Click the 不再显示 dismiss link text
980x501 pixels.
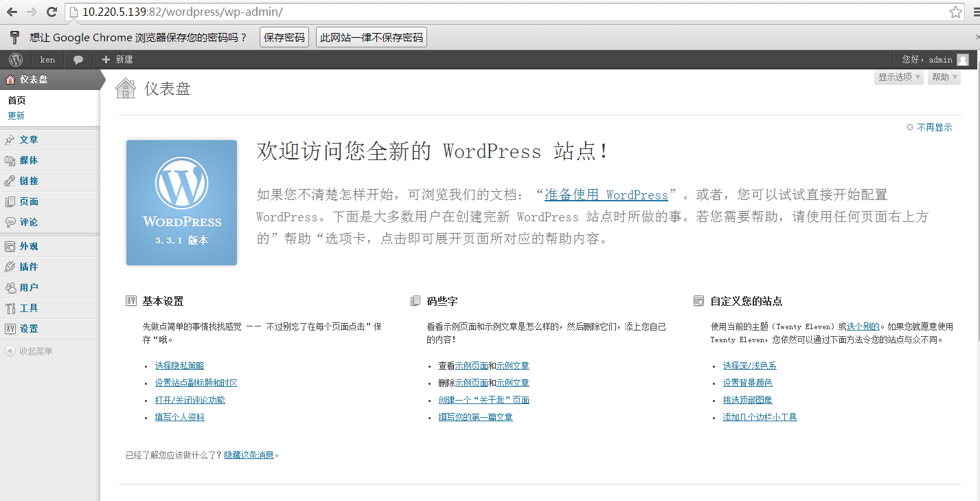click(935, 127)
